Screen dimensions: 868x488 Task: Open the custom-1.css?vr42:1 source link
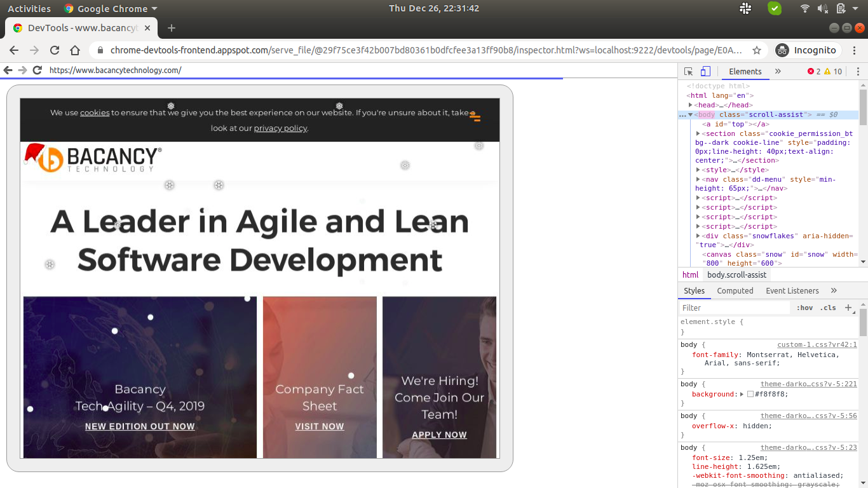(817, 344)
